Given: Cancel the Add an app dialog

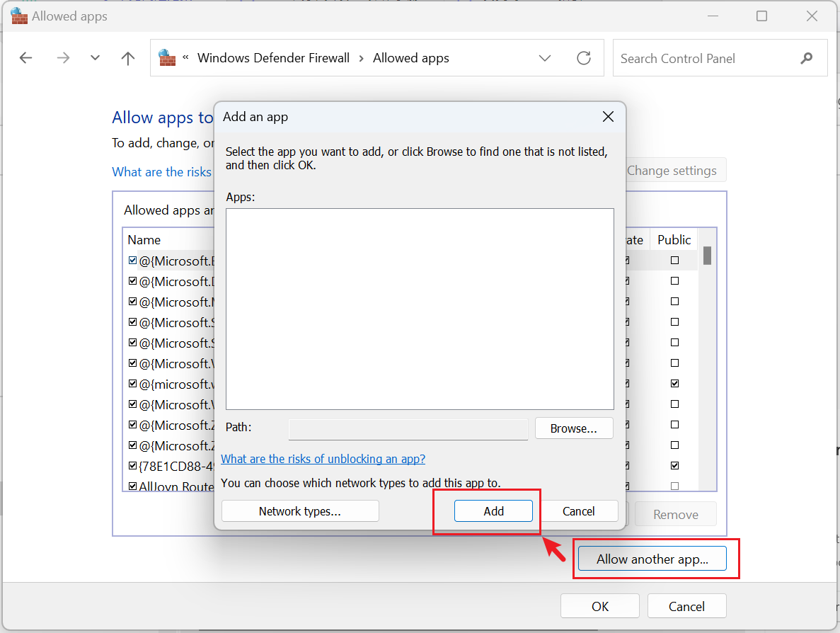Looking at the screenshot, I should click(x=579, y=511).
